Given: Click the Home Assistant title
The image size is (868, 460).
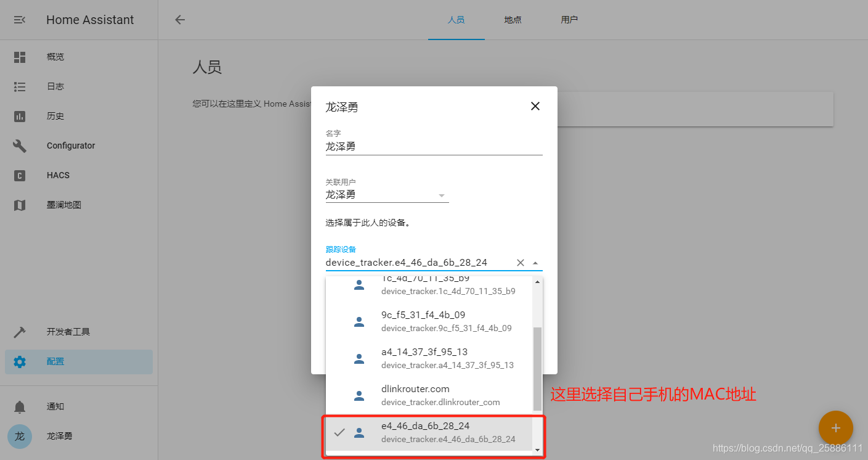Looking at the screenshot, I should point(90,20).
